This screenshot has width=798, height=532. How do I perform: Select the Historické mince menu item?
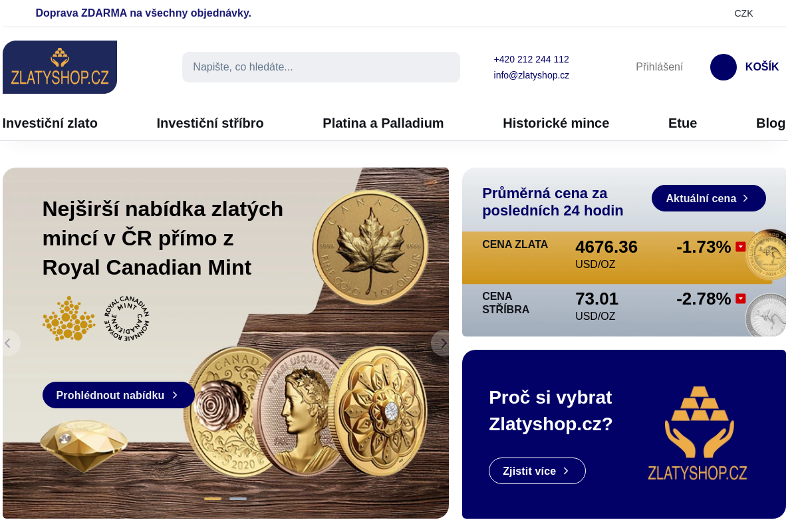[556, 123]
